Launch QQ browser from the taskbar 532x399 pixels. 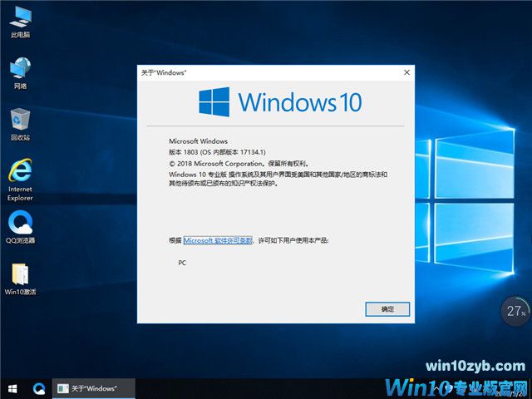(39, 388)
